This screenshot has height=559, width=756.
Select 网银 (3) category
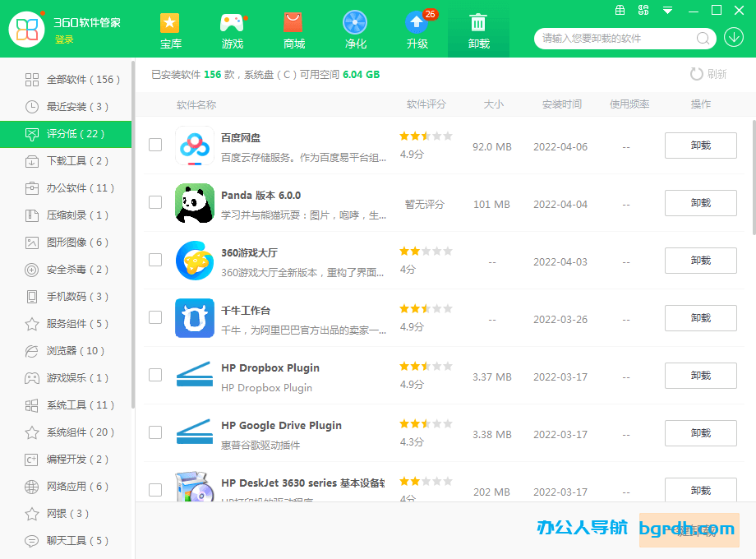pyautogui.click(x=66, y=514)
